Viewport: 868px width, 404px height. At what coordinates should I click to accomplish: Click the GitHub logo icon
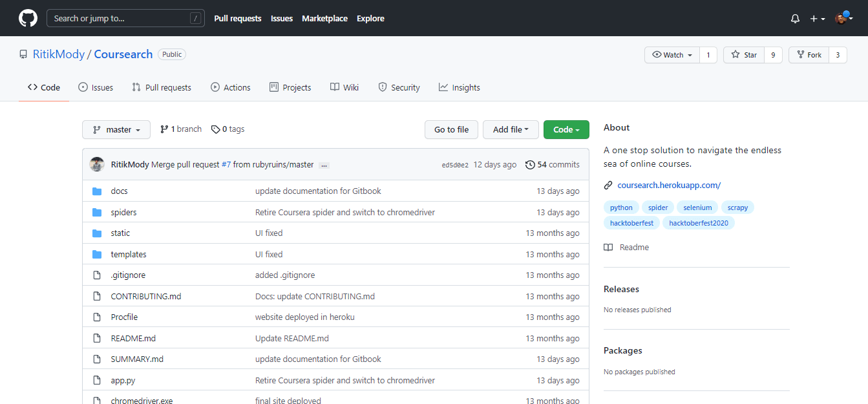pos(28,18)
